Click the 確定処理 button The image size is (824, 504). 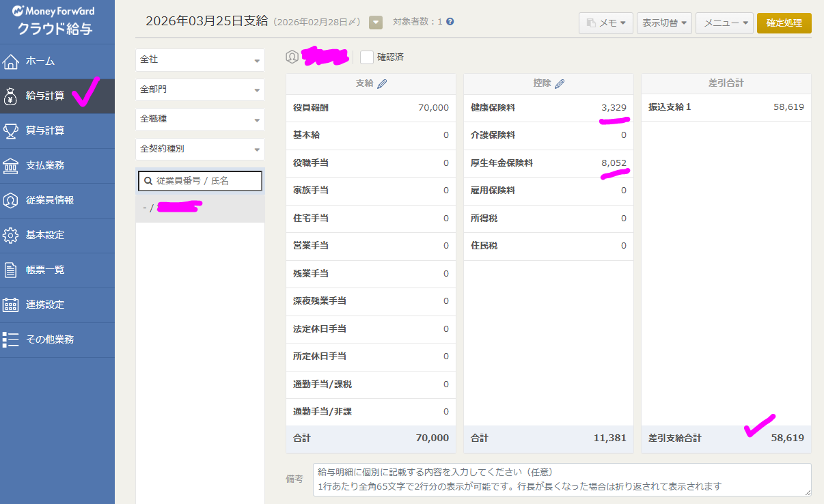click(784, 23)
